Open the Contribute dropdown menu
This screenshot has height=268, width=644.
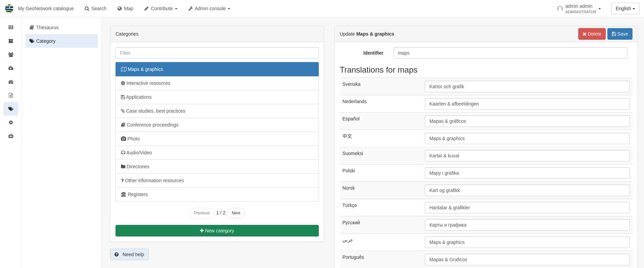[x=161, y=8]
